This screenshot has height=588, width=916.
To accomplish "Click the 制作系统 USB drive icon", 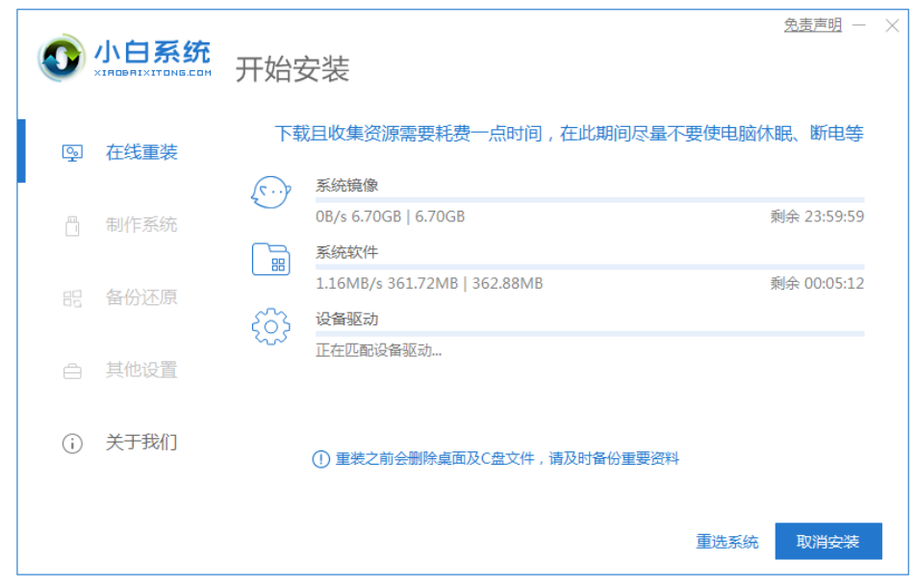I will pos(72,226).
